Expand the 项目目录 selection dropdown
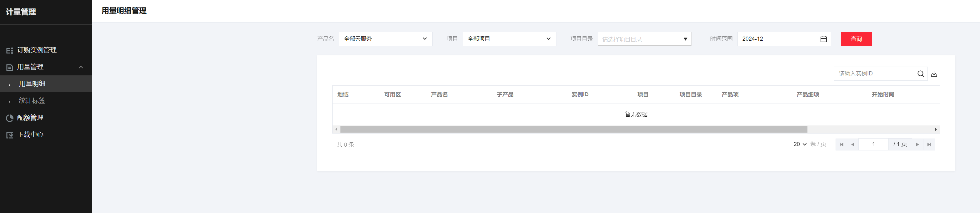Viewport: 980px width, 213px height. pos(644,39)
